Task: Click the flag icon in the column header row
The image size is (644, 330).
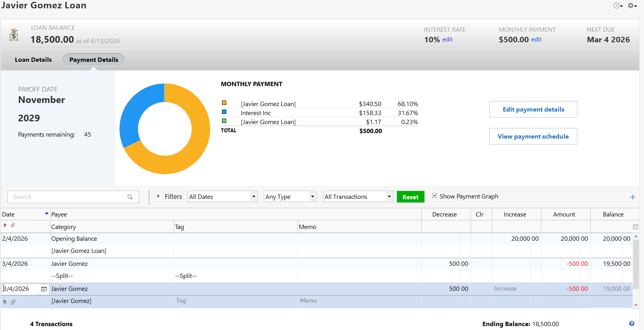Action: pyautogui.click(x=5, y=225)
